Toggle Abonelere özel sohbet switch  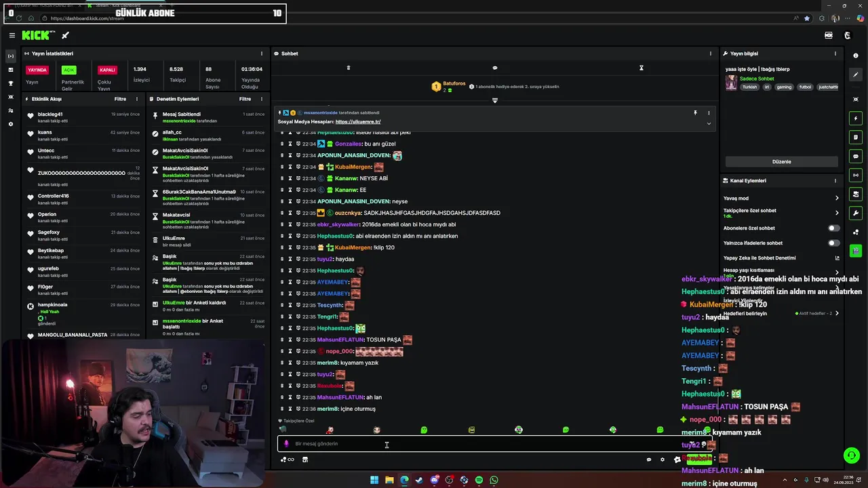tap(833, 228)
